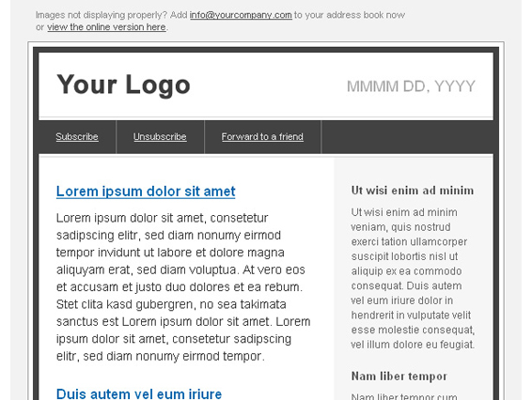Click the 'At vero eos' sentence in article
The width and height of the screenshot is (532, 400).
click(x=274, y=269)
